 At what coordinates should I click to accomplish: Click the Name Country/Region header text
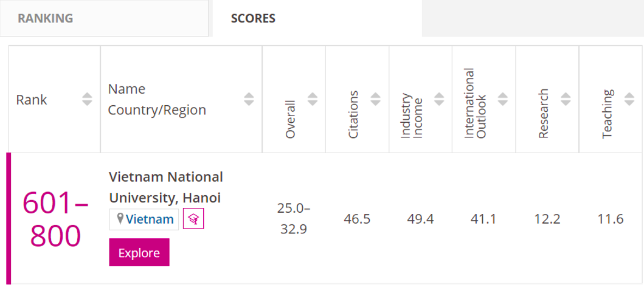click(157, 100)
